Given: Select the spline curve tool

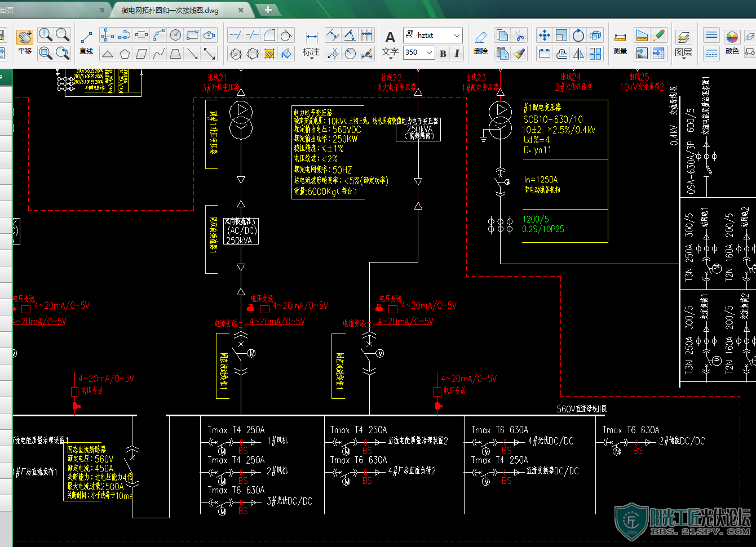Looking at the screenshot, I should click(x=158, y=54).
